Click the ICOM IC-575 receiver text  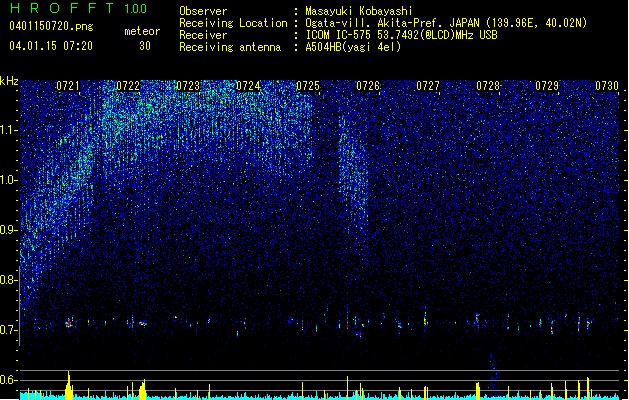point(401,35)
